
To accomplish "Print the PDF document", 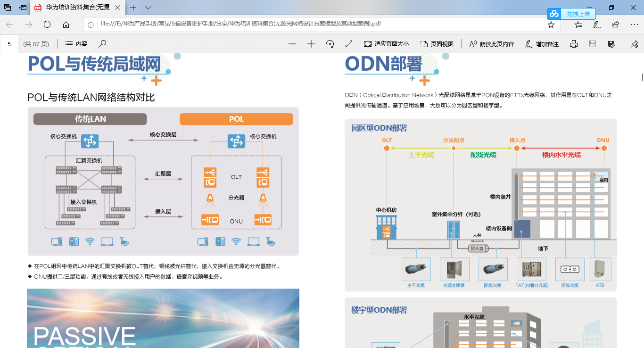I will [574, 44].
